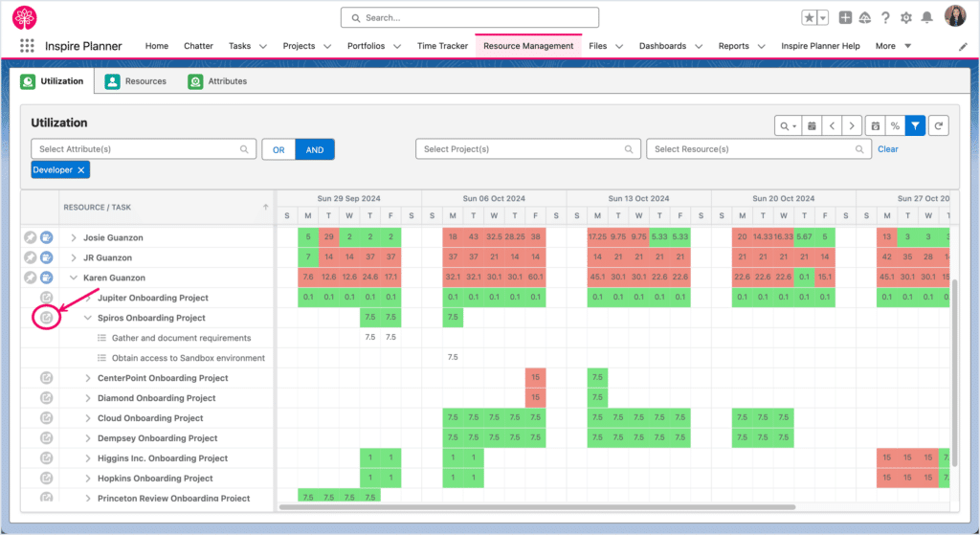Click the refresh utilization icon
980x535 pixels.
[938, 125]
